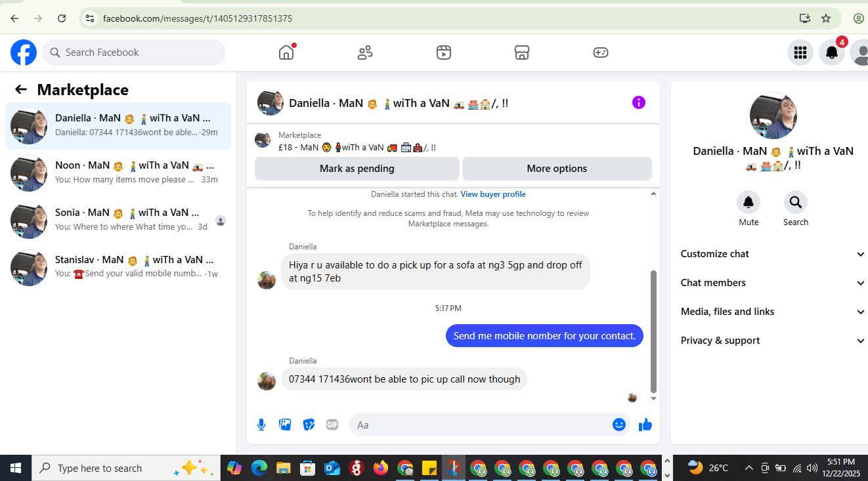Viewport: 868px width, 481px height.
Task: Open the Friends icon in top navigation
Action: point(365,52)
